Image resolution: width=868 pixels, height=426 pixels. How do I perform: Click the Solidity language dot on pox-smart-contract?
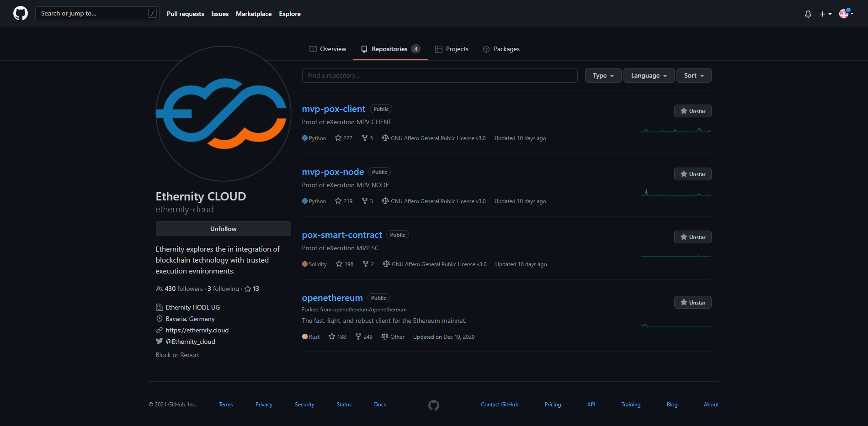tap(305, 264)
